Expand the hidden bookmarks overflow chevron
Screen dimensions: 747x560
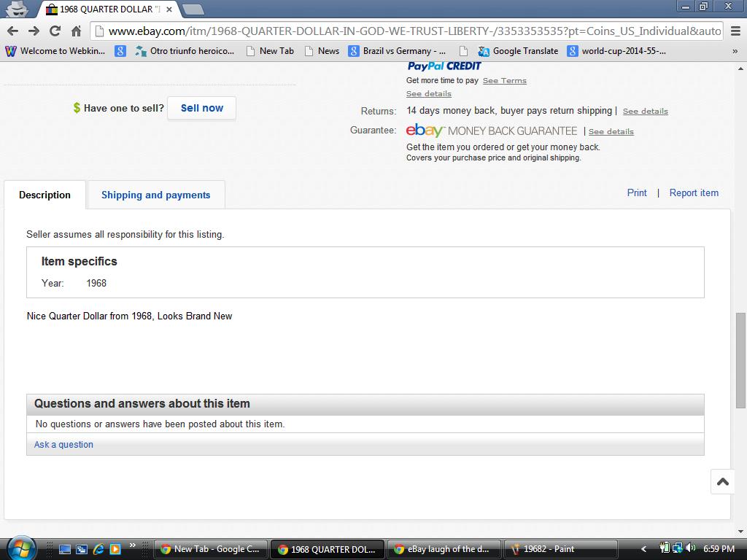tap(735, 51)
